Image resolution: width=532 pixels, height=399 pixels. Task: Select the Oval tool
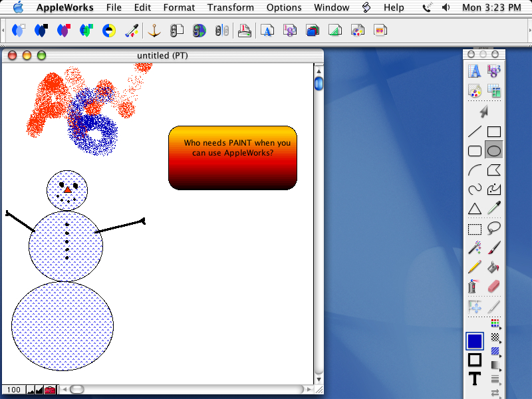[x=493, y=151]
